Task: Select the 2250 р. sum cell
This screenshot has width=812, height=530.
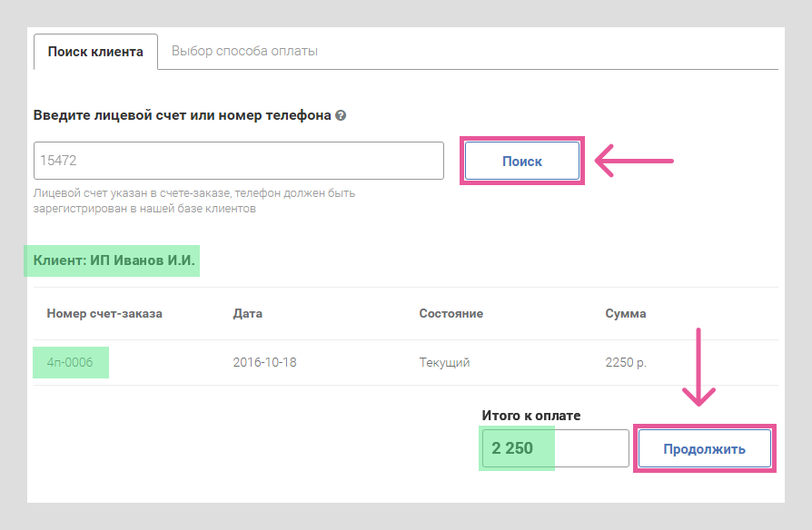Action: (626, 362)
